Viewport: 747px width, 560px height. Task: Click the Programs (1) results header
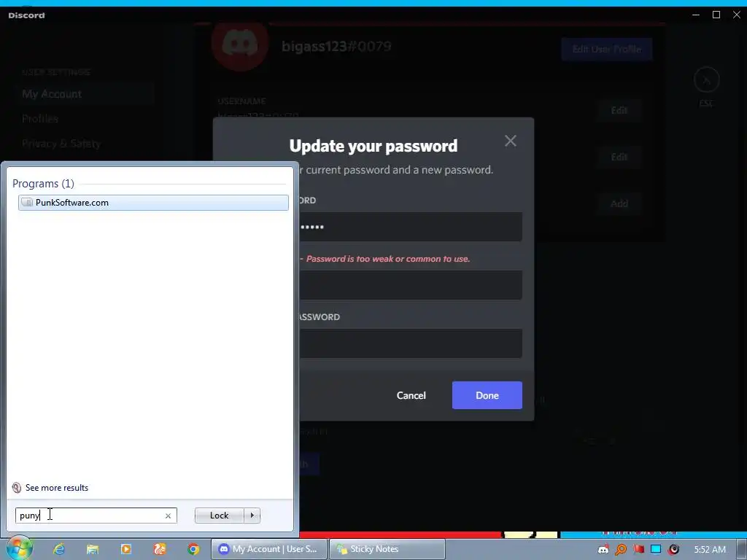tap(43, 183)
